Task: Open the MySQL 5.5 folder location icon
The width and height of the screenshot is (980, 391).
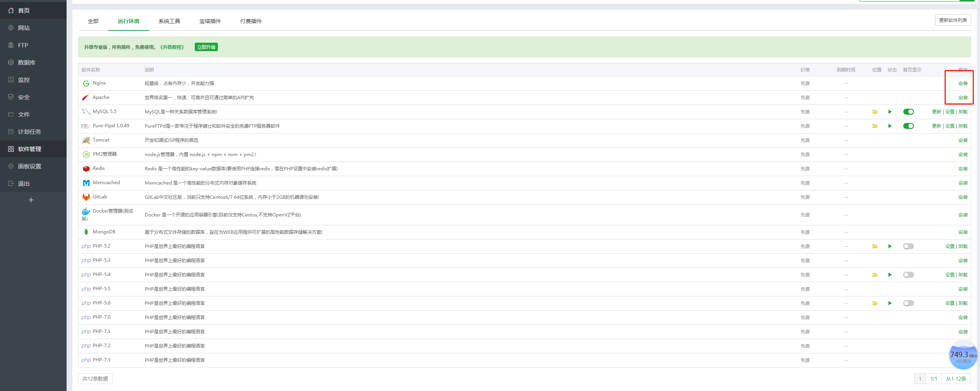Action: (x=875, y=112)
